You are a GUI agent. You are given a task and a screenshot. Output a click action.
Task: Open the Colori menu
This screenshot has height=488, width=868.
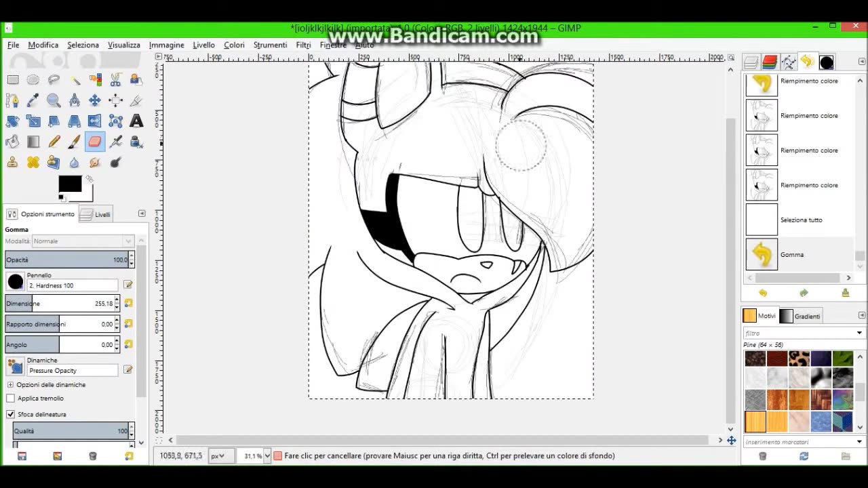[x=234, y=45]
